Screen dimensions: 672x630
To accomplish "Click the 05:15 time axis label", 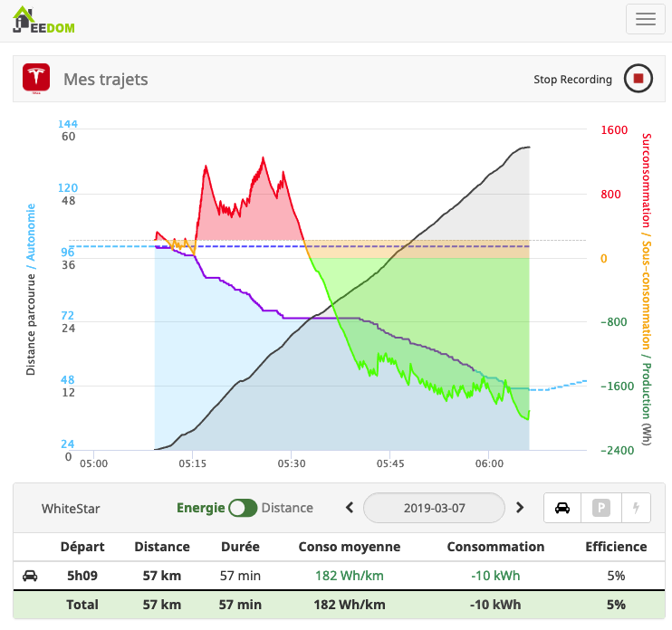I will click(x=192, y=463).
